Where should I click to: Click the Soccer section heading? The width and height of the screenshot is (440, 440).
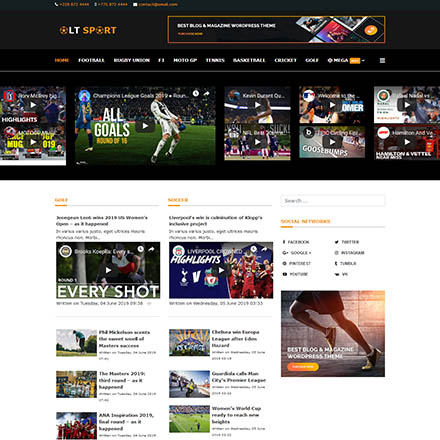[x=178, y=200]
